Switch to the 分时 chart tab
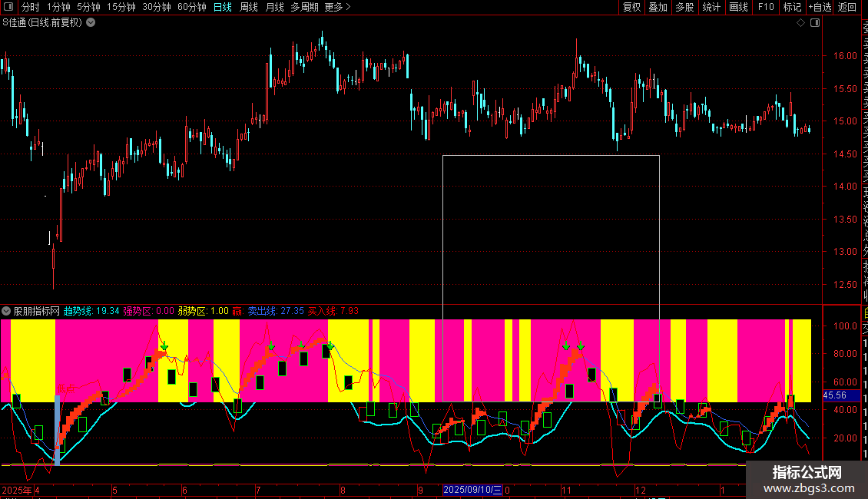The image size is (868, 499). point(31,7)
